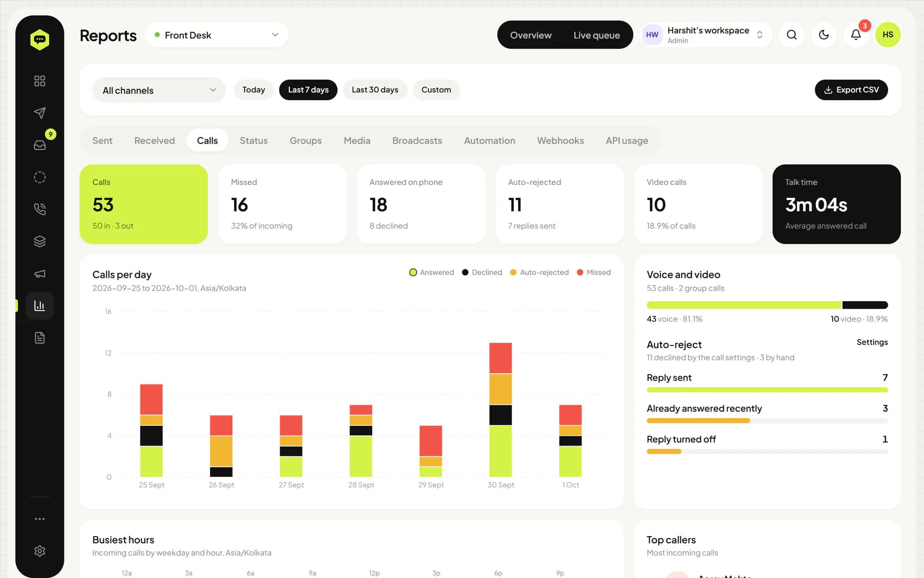Open the Received tab
Viewport: 924px width, 578px height.
click(154, 141)
